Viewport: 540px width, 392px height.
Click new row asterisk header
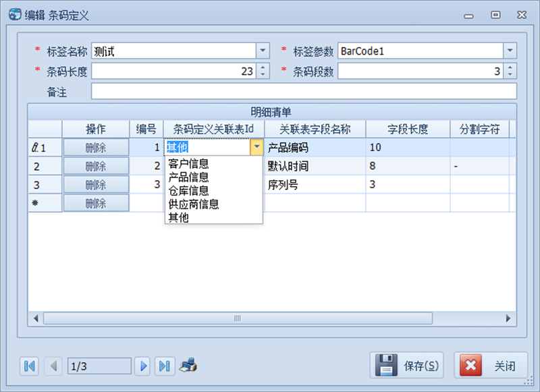coord(45,203)
